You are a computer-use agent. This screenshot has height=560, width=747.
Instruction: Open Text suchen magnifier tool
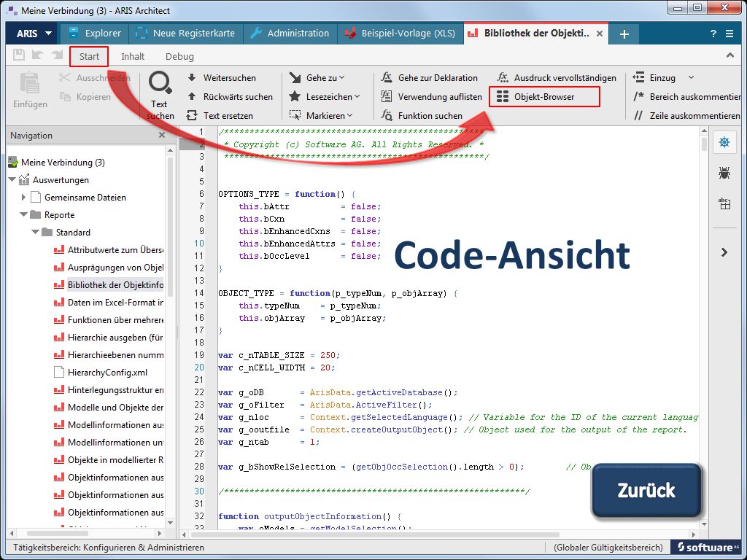point(160,96)
